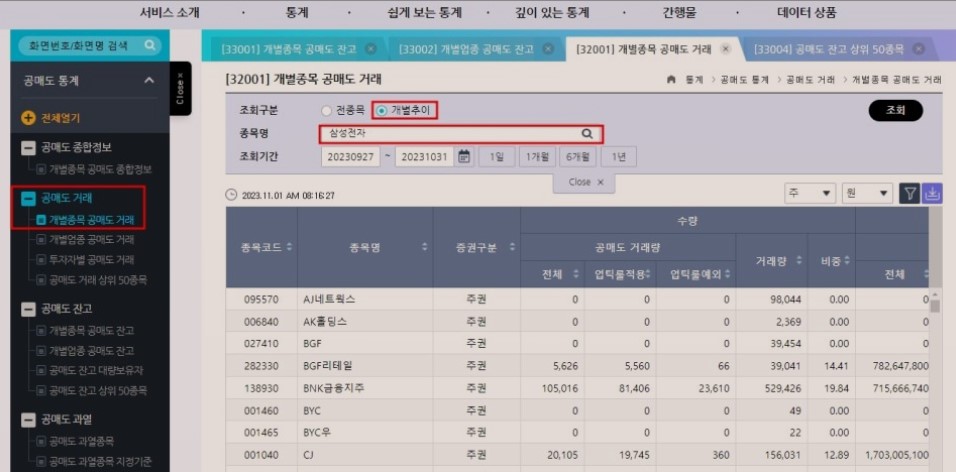Click the start date field 20230927

tap(351, 157)
